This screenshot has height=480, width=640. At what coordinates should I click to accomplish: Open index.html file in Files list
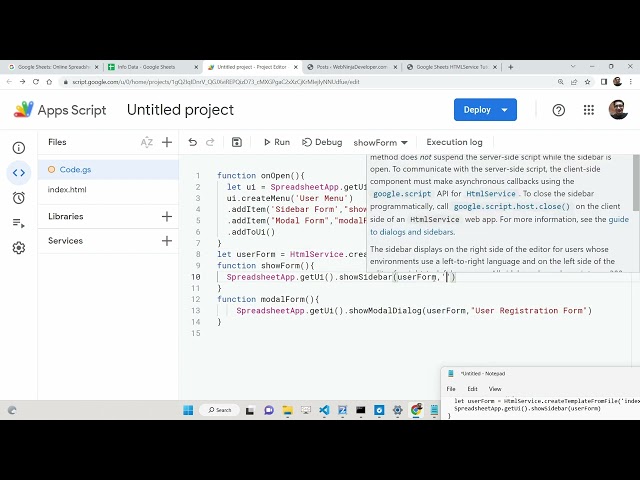[108, 189]
